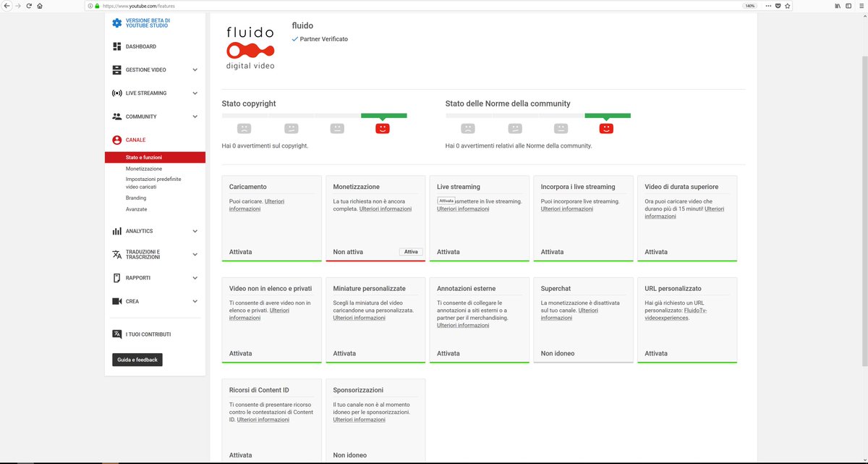The width and height of the screenshot is (868, 464).
Task: Select the Stato e funzioni menu item
Action: [x=155, y=157]
